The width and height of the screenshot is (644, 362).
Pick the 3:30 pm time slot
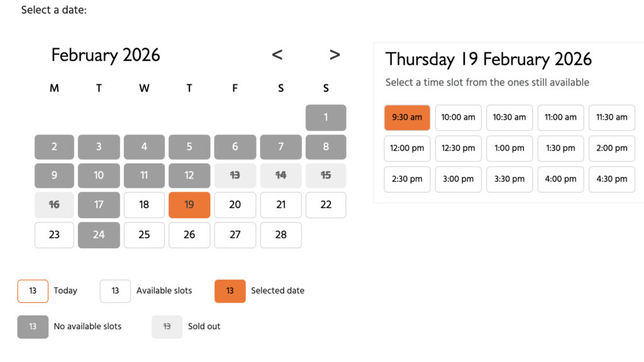[x=509, y=179]
